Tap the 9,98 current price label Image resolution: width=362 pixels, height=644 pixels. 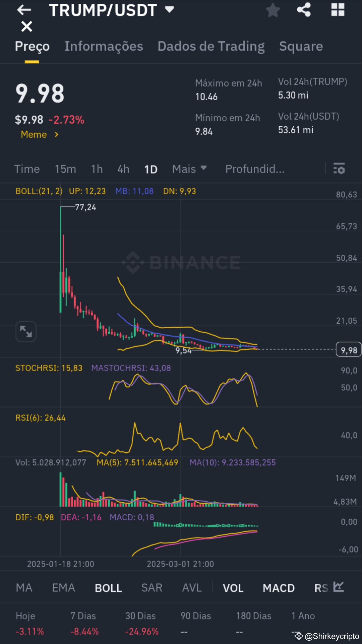(x=349, y=350)
